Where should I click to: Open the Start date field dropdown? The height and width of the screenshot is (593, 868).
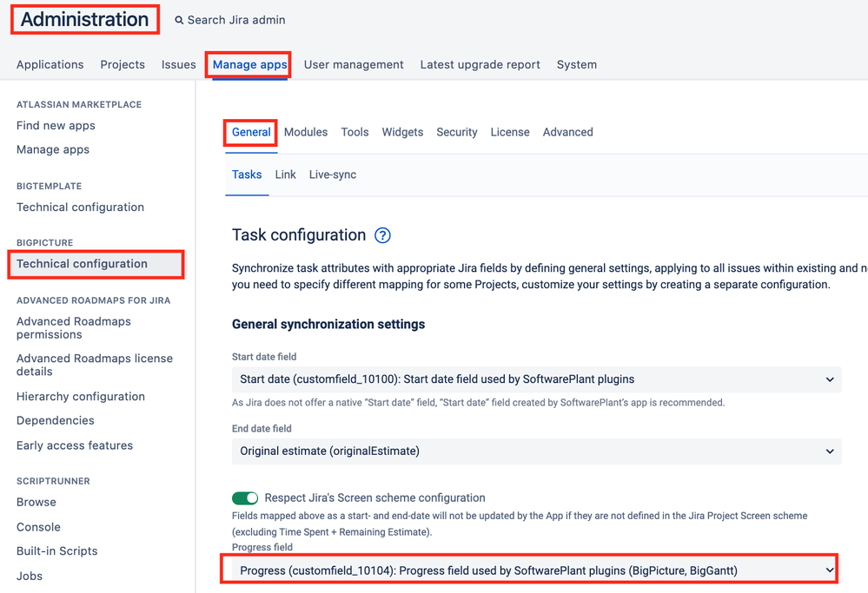[536, 379]
